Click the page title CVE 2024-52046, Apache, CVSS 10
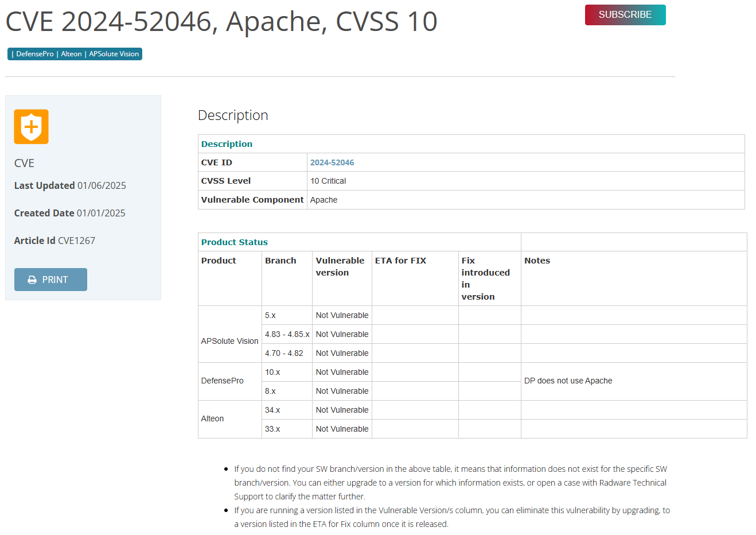 pos(221,22)
